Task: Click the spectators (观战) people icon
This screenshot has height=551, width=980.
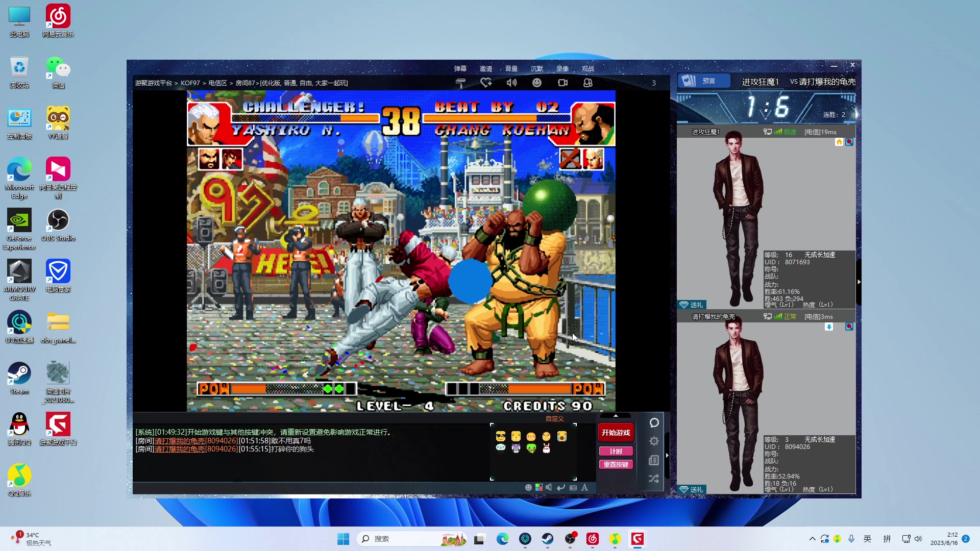Action: click(588, 83)
